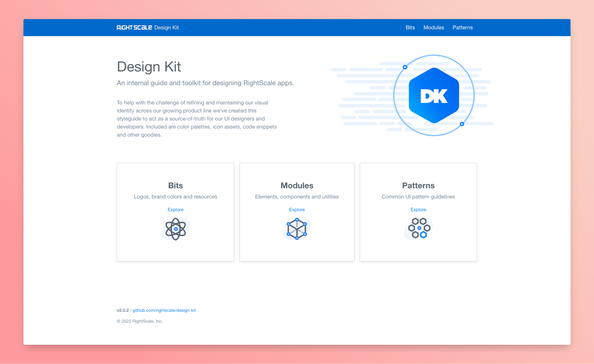594x364 pixels.
Task: Click the cube icon in Modules card
Action: point(297,229)
